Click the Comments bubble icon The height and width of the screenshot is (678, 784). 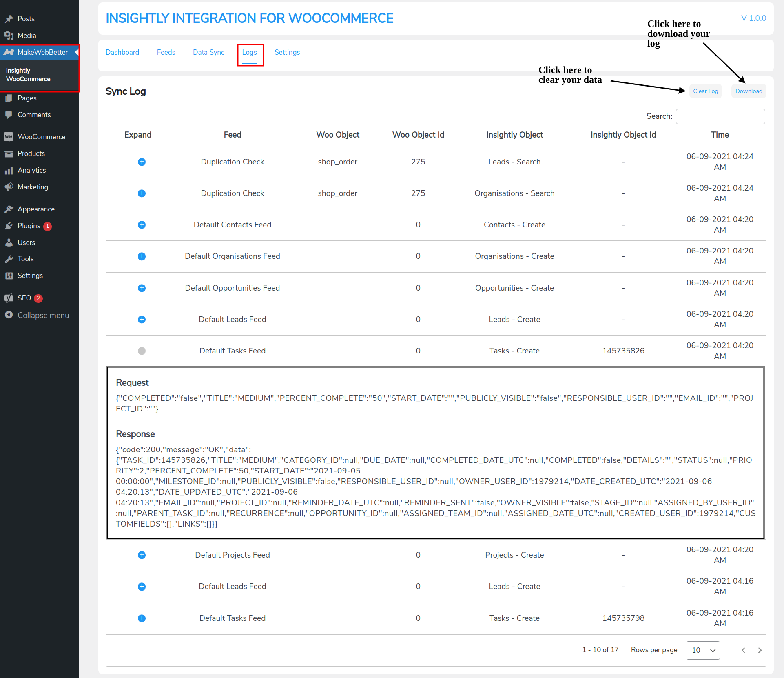point(9,115)
